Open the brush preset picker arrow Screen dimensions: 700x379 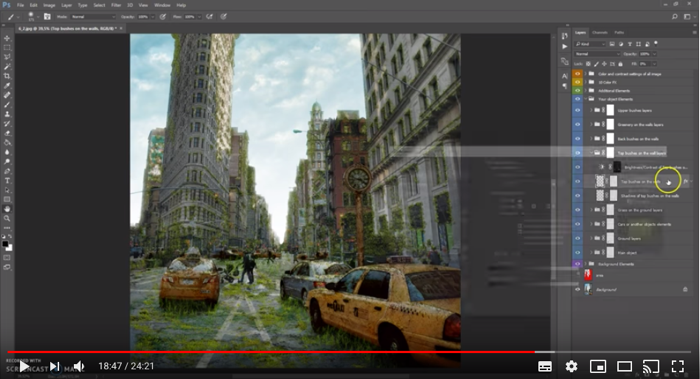click(x=38, y=17)
